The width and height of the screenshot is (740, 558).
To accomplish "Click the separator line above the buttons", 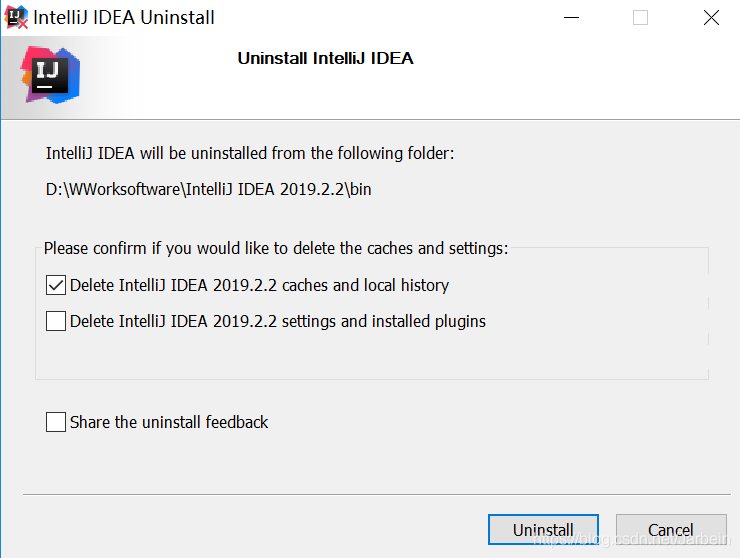I will [370, 494].
